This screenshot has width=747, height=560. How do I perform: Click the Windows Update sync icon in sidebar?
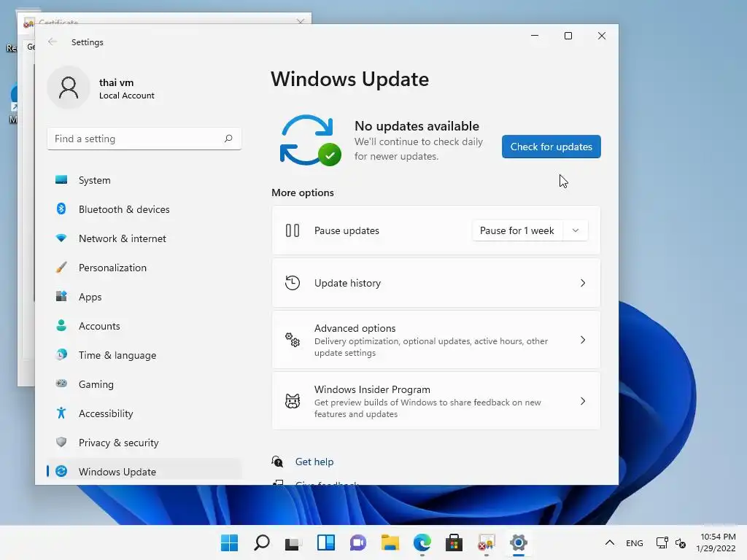pos(61,472)
